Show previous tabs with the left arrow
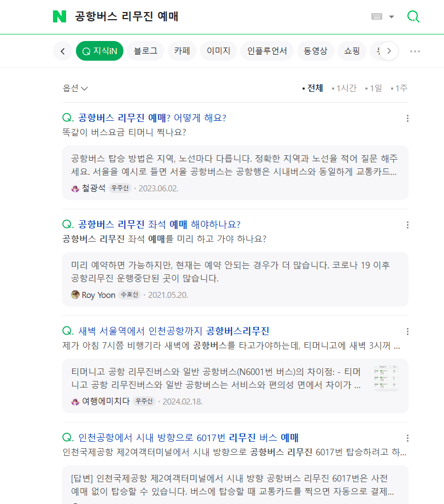 [63, 51]
